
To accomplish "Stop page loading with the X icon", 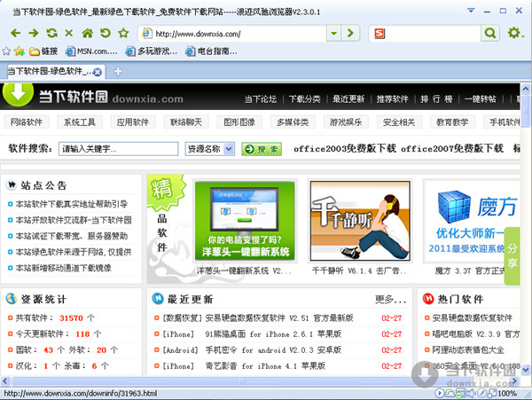I will click(x=69, y=33).
